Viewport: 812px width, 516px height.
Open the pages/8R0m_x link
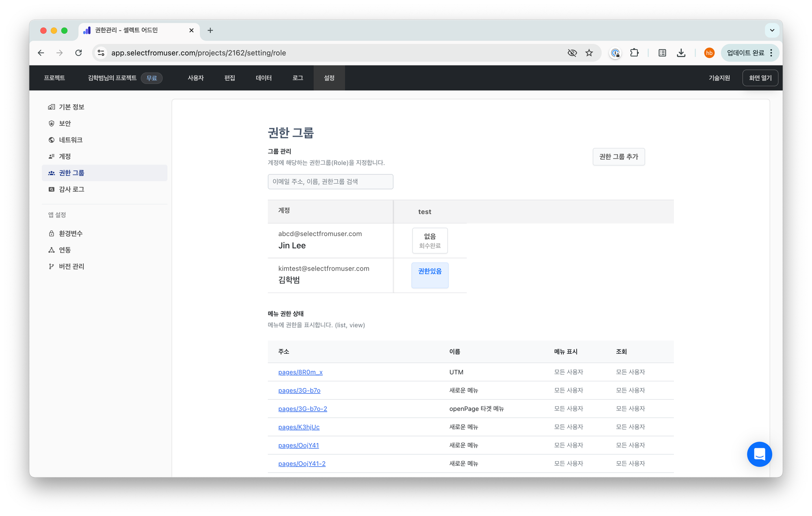(x=300, y=372)
